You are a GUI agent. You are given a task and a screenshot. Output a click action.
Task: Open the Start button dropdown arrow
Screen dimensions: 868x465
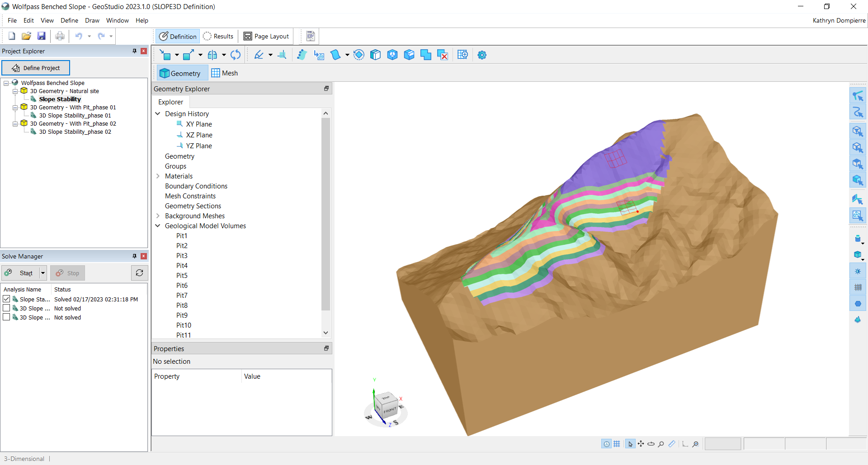43,273
